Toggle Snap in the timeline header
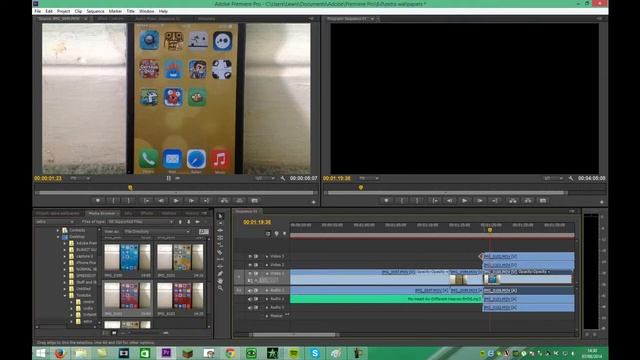640x360 pixels. pyautogui.click(x=268, y=233)
